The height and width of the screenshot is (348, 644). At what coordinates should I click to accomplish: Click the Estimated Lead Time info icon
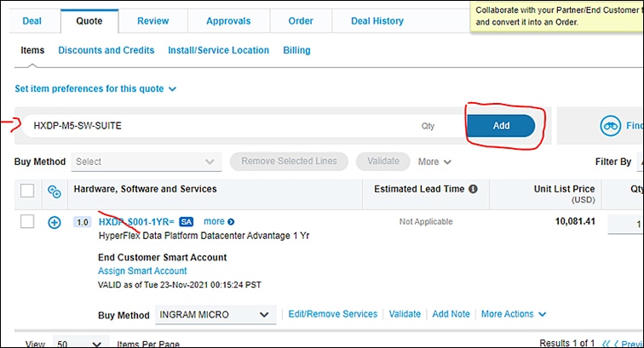(473, 189)
